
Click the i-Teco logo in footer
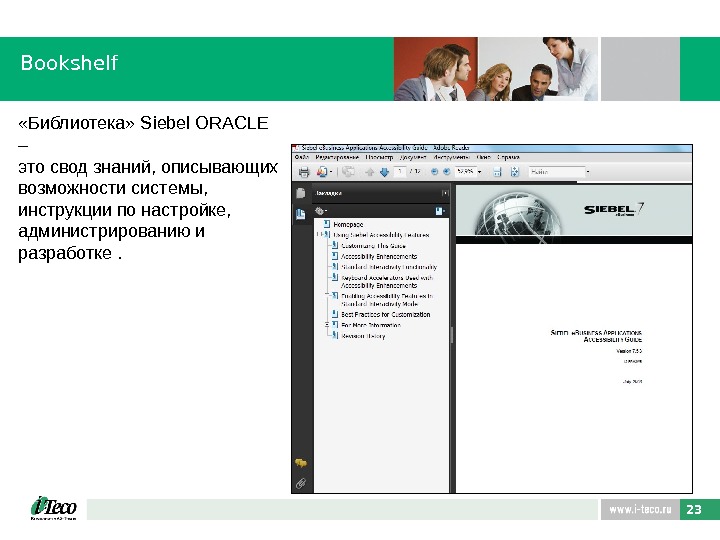(53, 508)
